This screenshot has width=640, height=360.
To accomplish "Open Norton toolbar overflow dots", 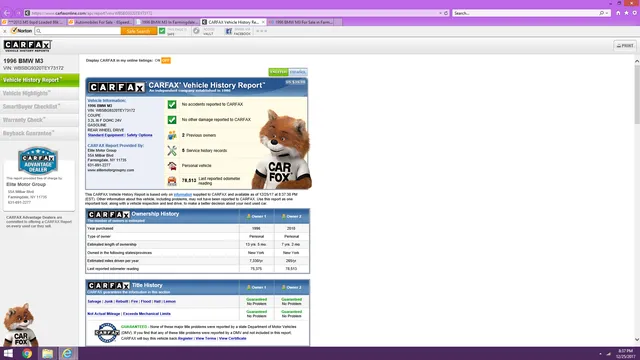I will pos(262,31).
